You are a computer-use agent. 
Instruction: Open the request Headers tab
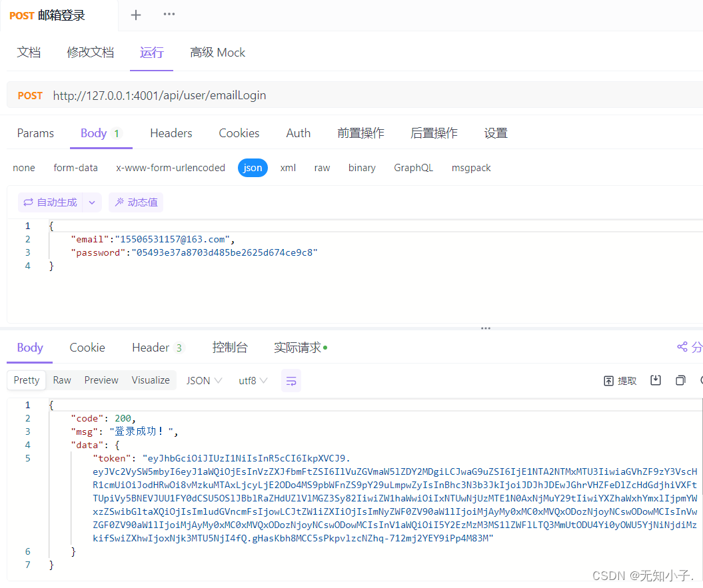(171, 133)
